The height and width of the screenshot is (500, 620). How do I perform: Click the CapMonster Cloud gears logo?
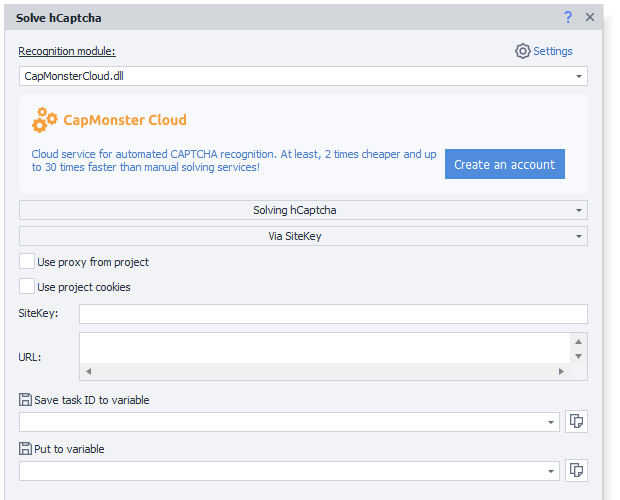coord(45,121)
